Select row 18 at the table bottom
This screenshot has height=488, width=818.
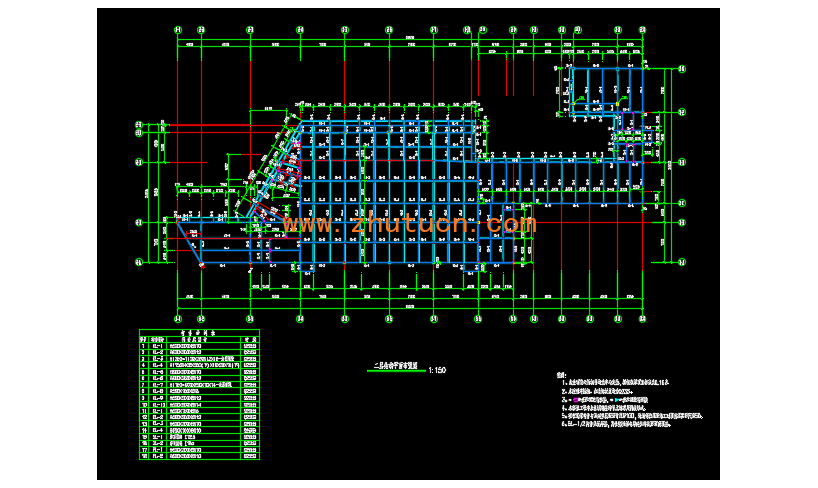(198, 457)
